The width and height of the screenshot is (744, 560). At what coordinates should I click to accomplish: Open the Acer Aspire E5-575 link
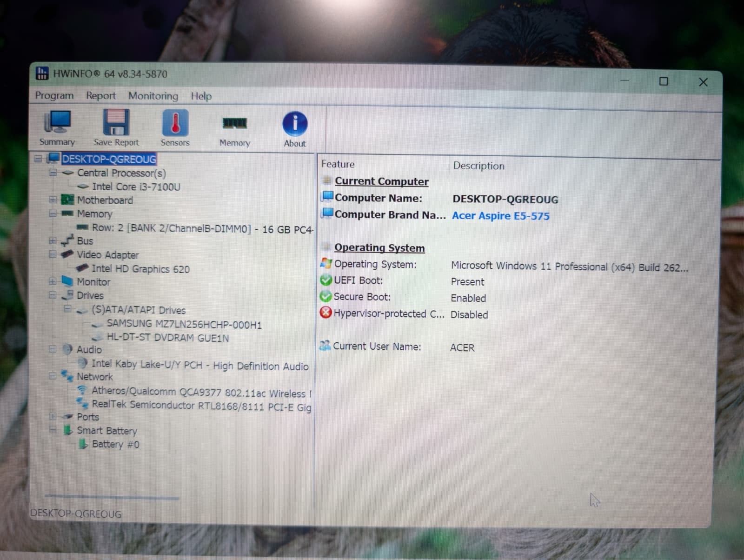501,216
